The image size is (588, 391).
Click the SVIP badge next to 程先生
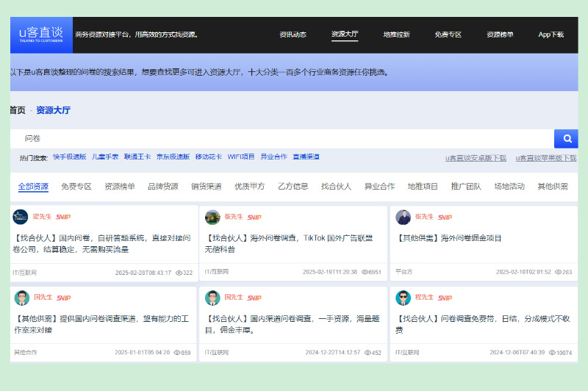click(445, 298)
